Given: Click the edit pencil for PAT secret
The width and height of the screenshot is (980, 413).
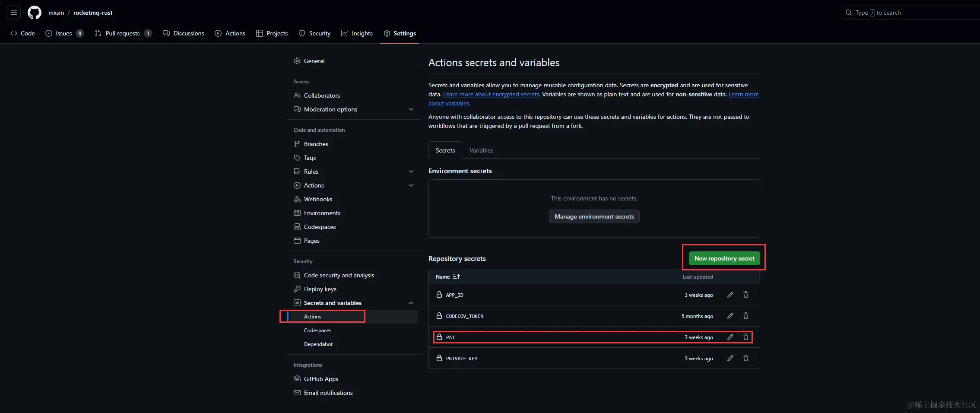Looking at the screenshot, I should pyautogui.click(x=730, y=337).
